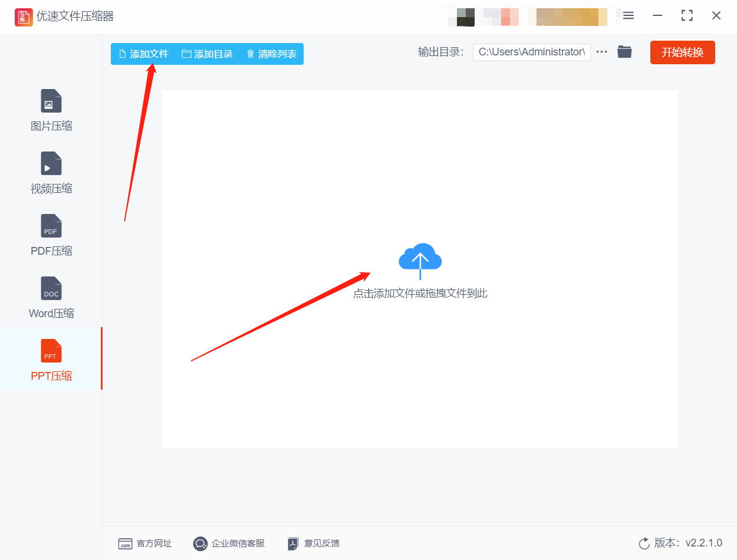Open the hamburger menu in title bar
Image resolution: width=737 pixels, height=560 pixels.
tap(629, 16)
